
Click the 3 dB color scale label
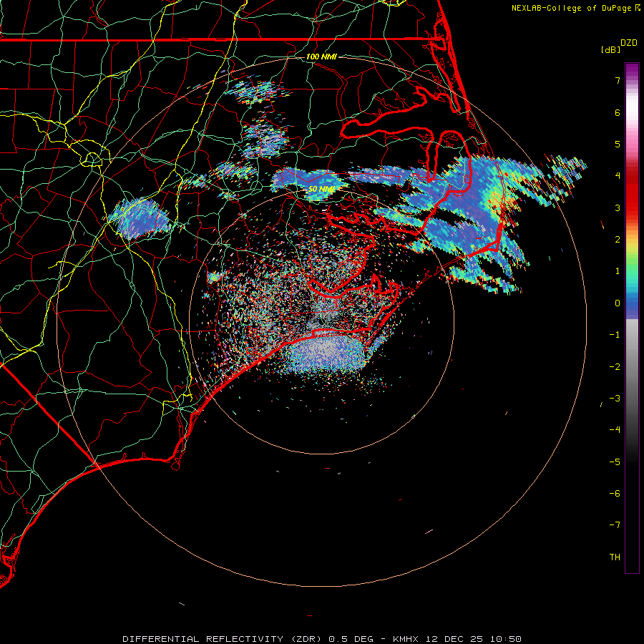point(618,208)
